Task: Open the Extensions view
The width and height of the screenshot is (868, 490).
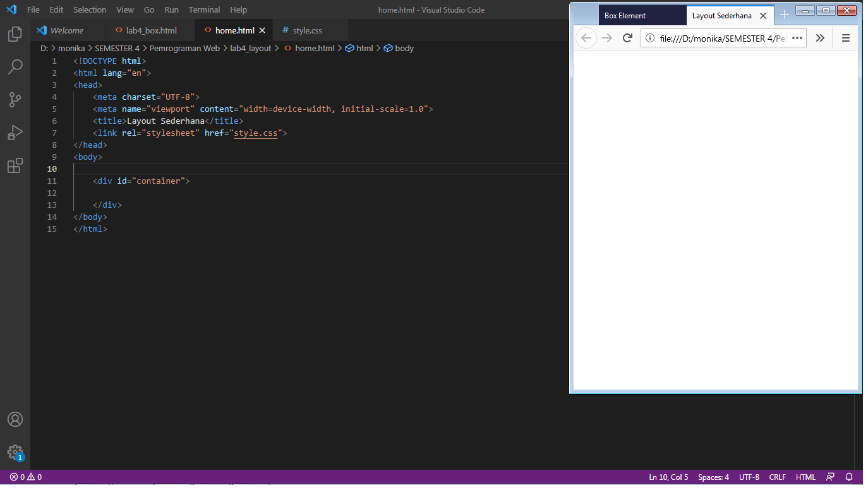Action: (x=15, y=165)
